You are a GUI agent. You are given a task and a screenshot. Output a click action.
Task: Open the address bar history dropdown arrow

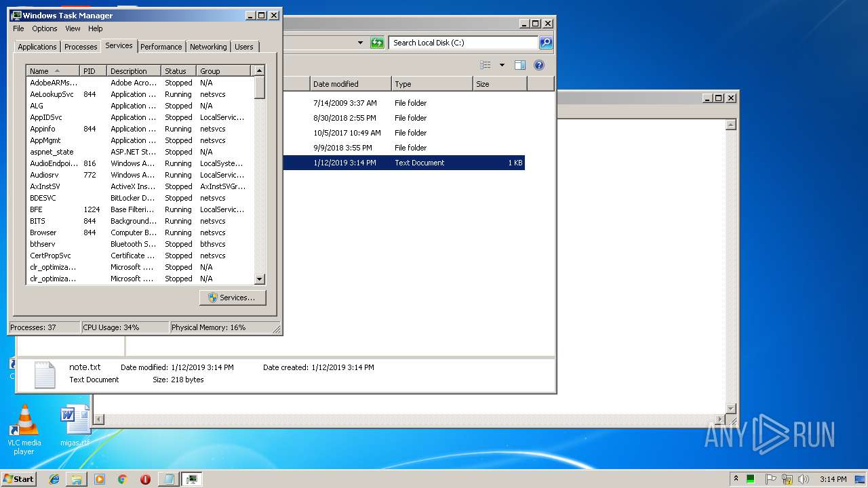tap(361, 43)
